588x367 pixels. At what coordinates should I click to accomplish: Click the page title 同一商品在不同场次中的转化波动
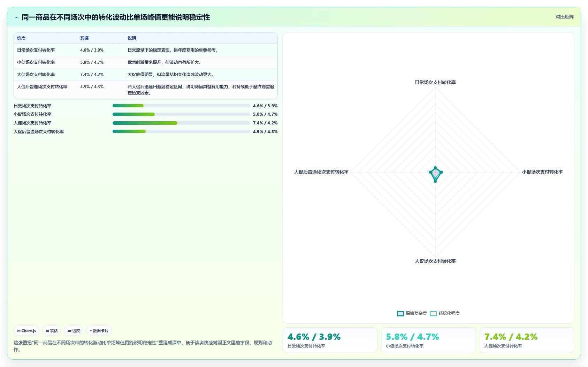pos(116,17)
